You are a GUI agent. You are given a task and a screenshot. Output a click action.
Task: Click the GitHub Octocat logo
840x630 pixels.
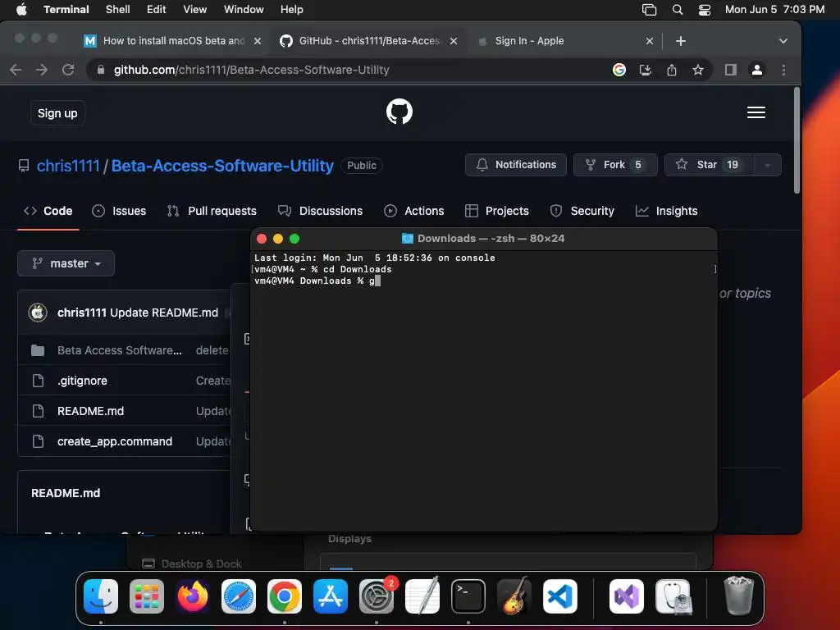coord(399,112)
